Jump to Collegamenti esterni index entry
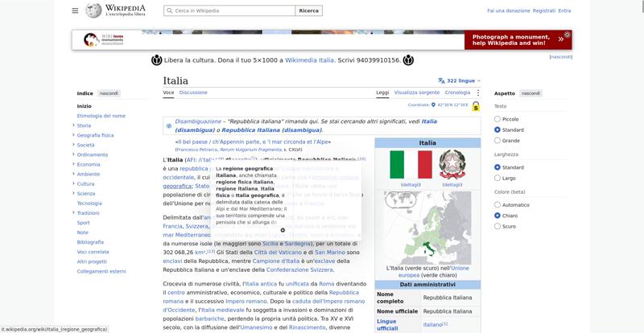This screenshot has width=644, height=333. click(x=101, y=271)
